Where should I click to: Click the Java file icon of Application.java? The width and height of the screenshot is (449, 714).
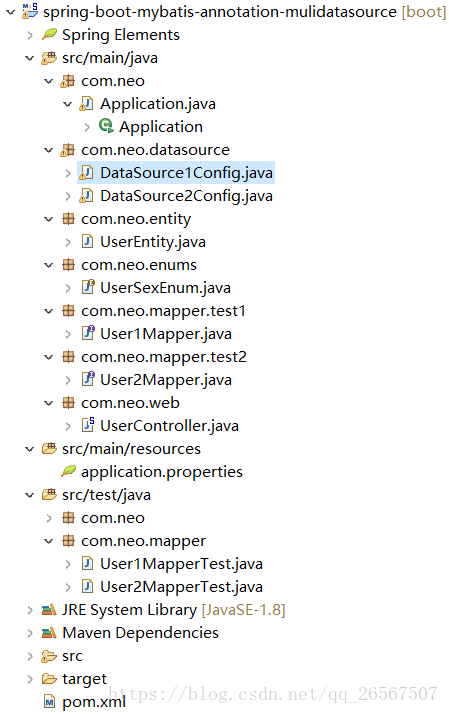87,104
